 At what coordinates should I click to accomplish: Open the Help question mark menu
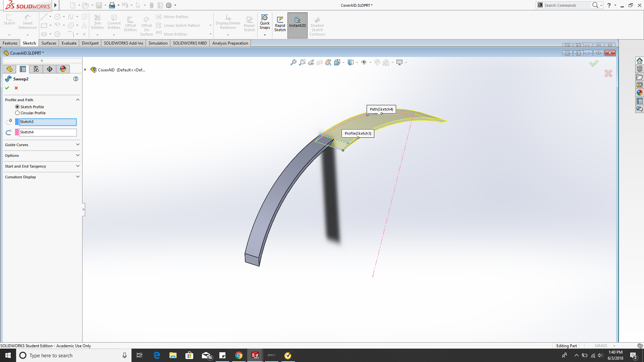tap(609, 5)
